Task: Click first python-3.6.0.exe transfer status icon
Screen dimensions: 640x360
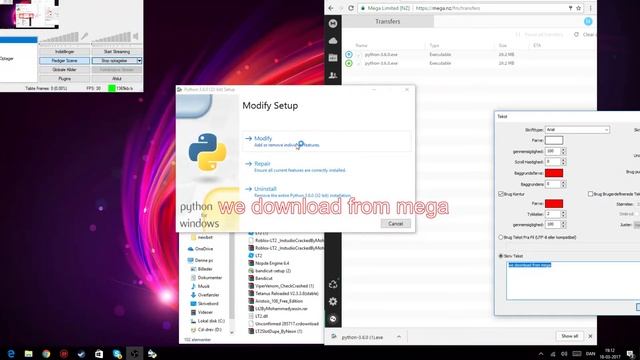Action: pos(349,54)
